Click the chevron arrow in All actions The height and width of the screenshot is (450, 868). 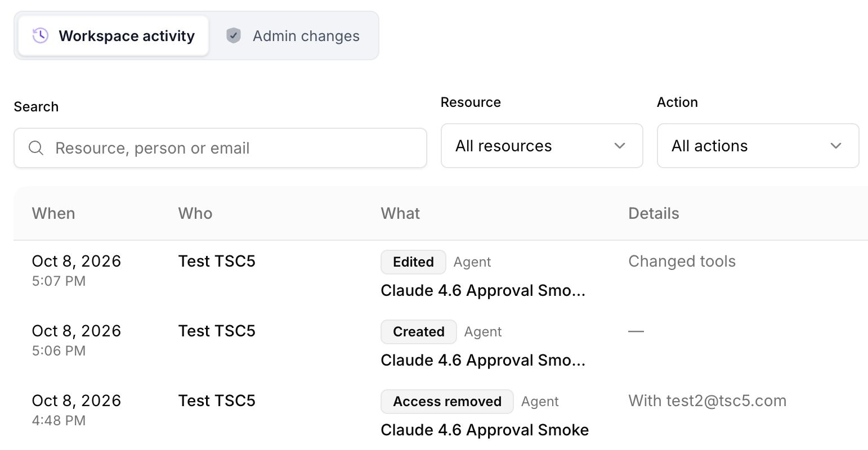836,146
